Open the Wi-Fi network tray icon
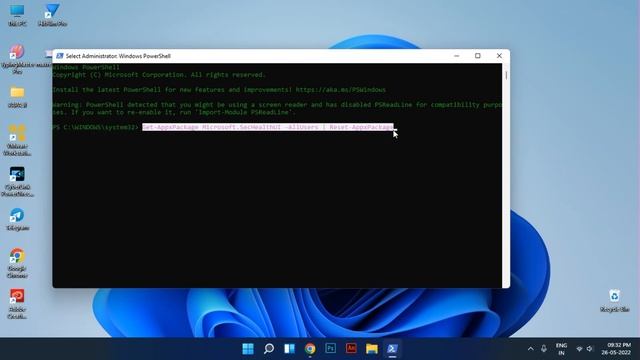Image resolution: width=640 pixels, height=360 pixels. point(579,349)
